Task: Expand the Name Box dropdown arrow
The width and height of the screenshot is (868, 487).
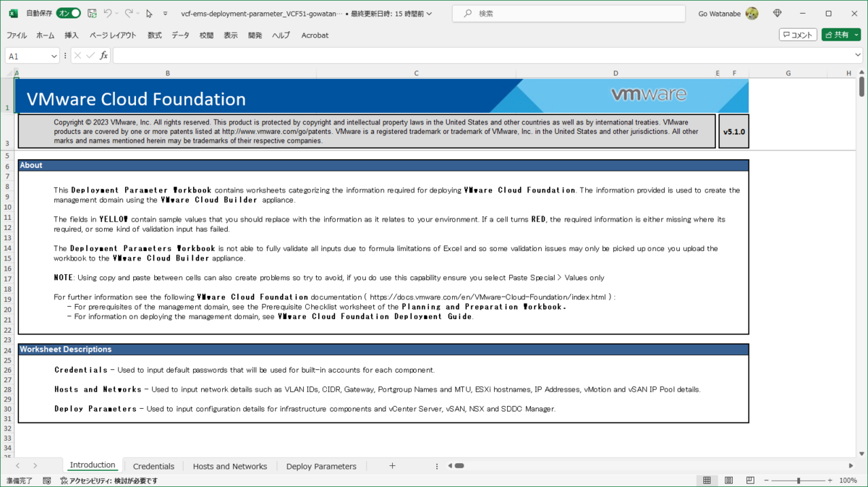Action: point(54,56)
